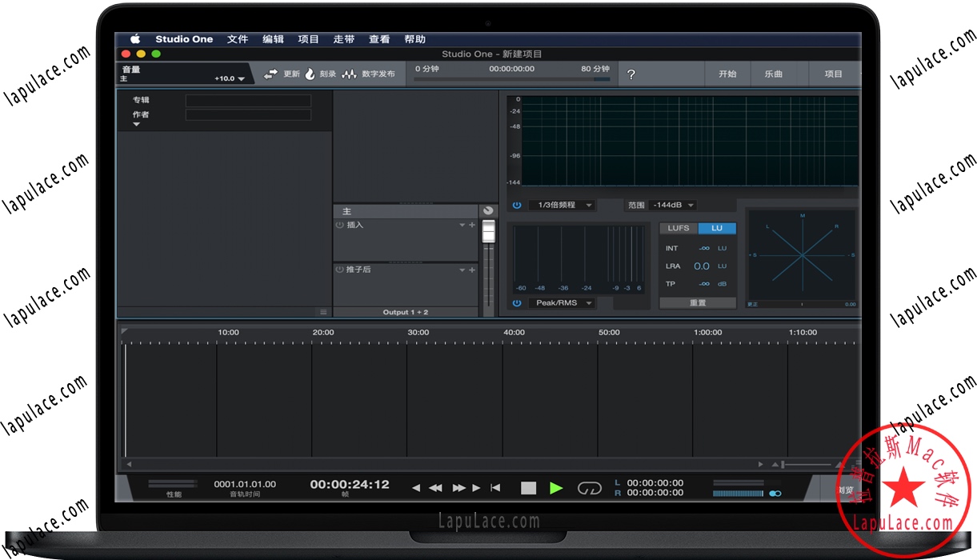The width and height of the screenshot is (977, 560).
Task: Click the Digital Release waveform icon
Action: pyautogui.click(x=349, y=74)
